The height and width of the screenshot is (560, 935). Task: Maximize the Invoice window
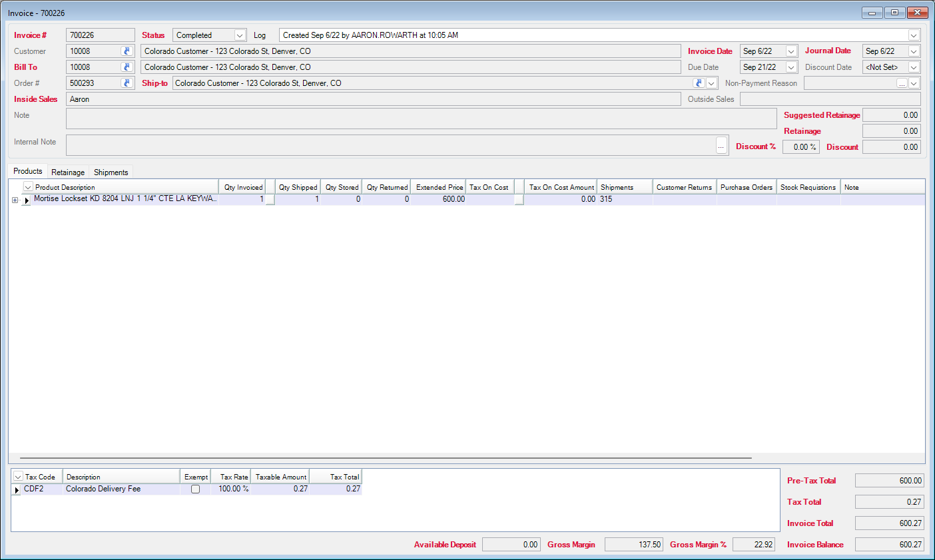click(x=895, y=13)
